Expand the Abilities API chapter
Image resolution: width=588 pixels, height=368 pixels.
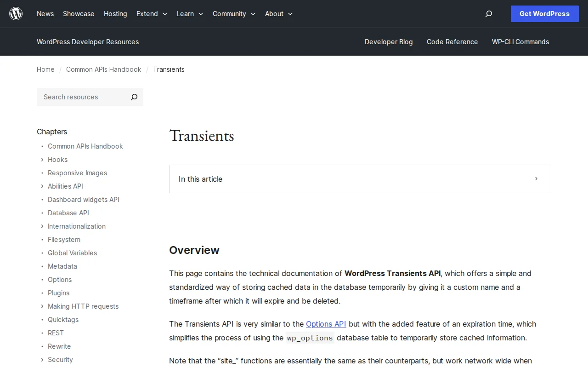click(42, 186)
